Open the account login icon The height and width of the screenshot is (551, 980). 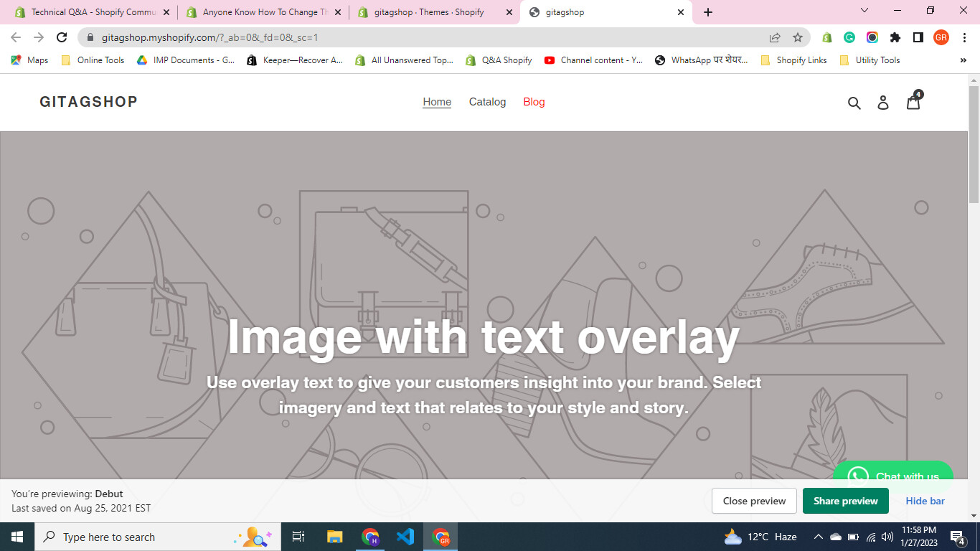point(883,103)
